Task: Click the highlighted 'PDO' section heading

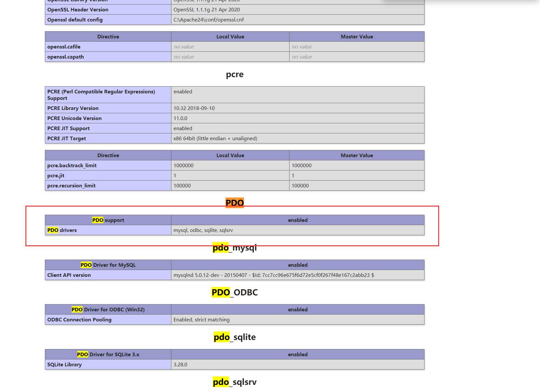Action: (x=235, y=203)
